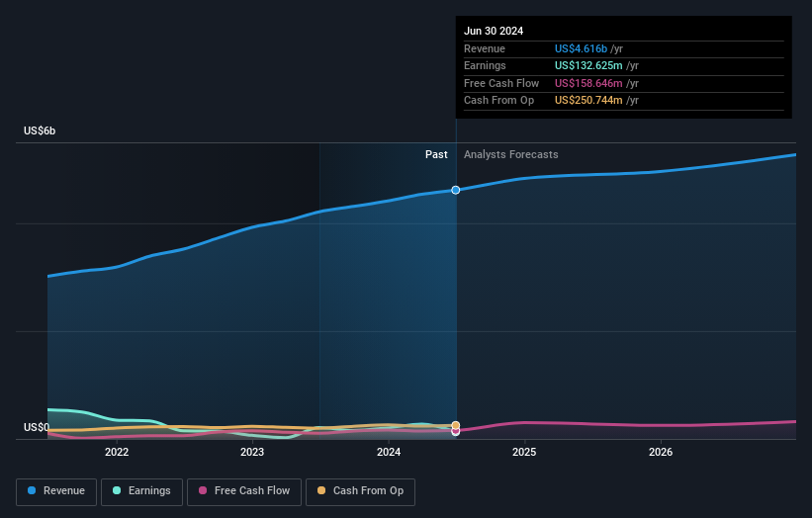Click the 2026 x-axis label
This screenshot has height=518, width=812.
(661, 452)
